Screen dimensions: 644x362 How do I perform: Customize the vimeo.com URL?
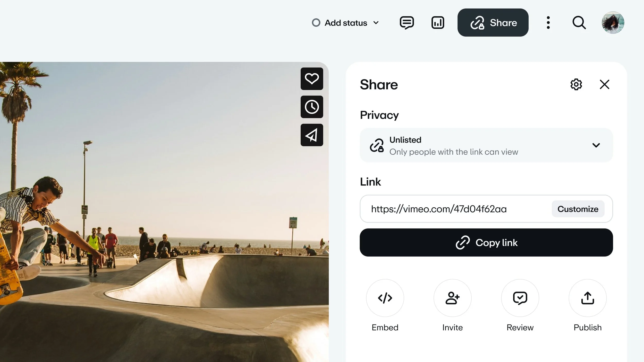pyautogui.click(x=578, y=209)
